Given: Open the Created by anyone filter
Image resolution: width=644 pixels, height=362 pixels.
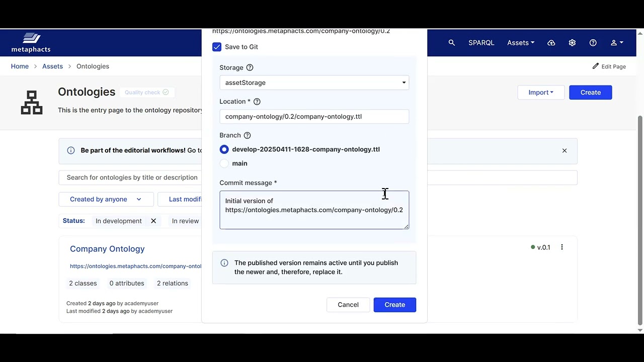Looking at the screenshot, I should (x=105, y=199).
